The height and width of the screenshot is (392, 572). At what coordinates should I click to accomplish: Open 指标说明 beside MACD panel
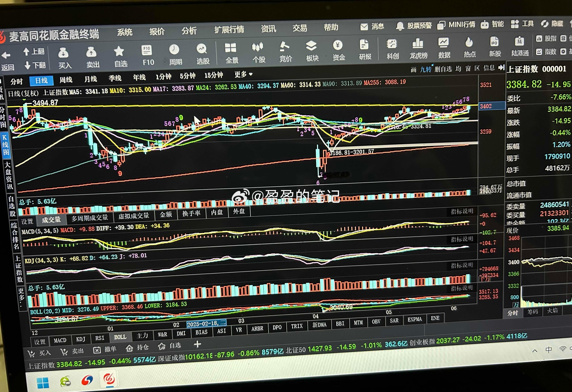462,211
